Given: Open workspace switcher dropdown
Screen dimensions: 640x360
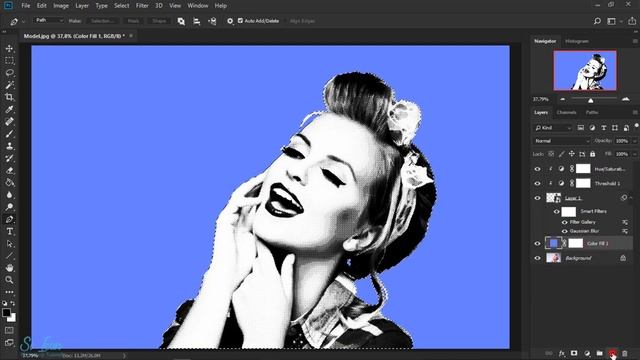Looking at the screenshot, I should point(613,21).
